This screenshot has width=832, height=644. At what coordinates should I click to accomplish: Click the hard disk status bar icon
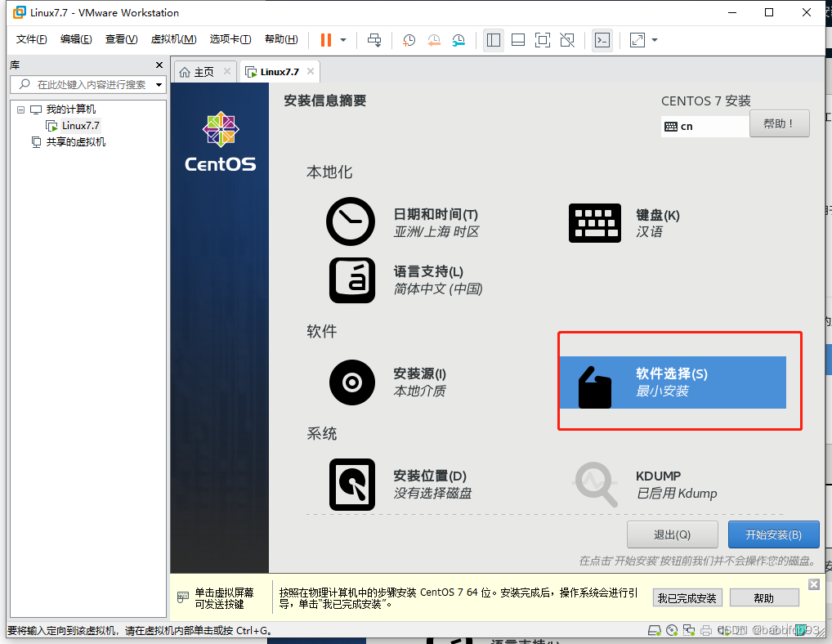655,630
